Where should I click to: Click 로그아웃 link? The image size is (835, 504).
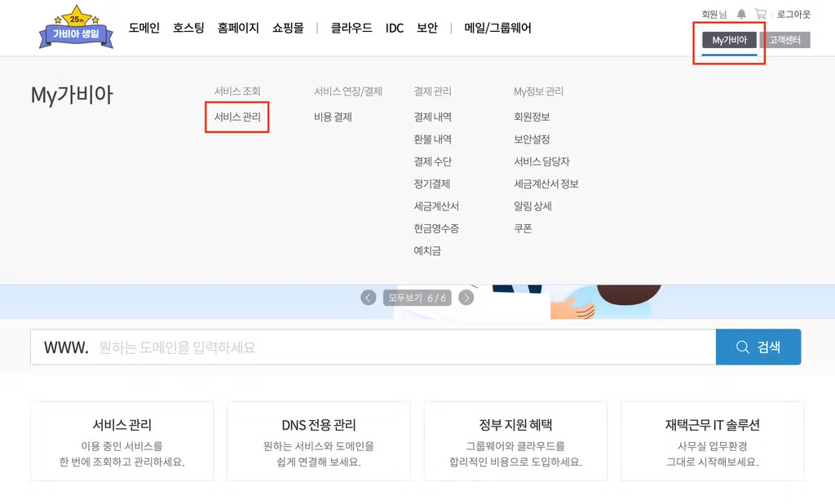click(x=793, y=15)
